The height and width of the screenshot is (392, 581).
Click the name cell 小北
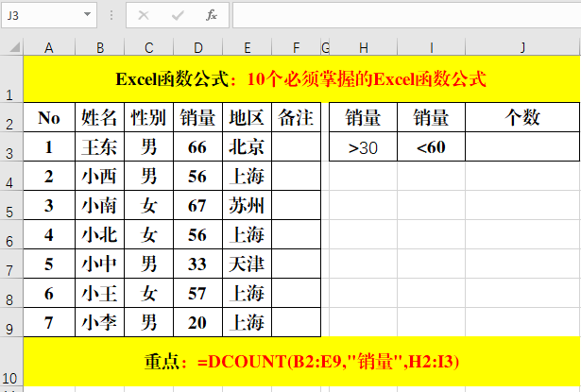100,234
